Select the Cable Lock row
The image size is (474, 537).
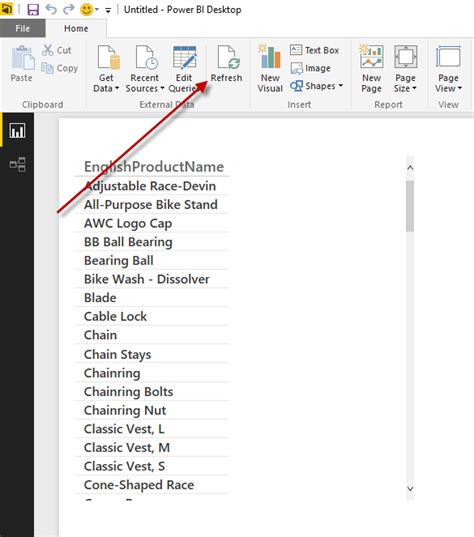[x=152, y=316]
